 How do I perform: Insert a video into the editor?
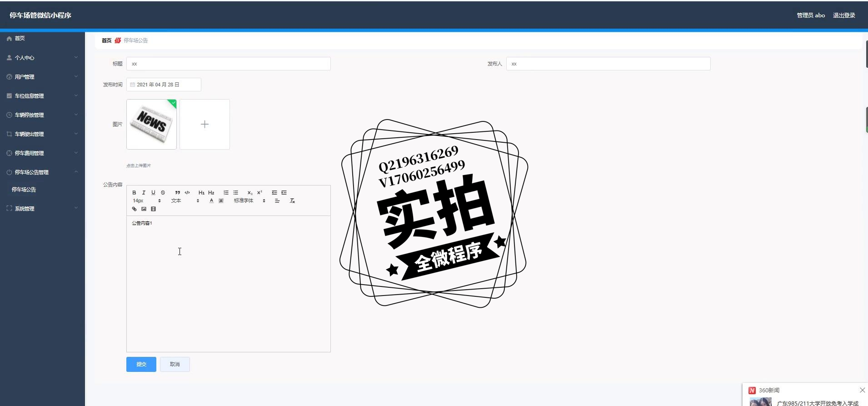tap(153, 209)
